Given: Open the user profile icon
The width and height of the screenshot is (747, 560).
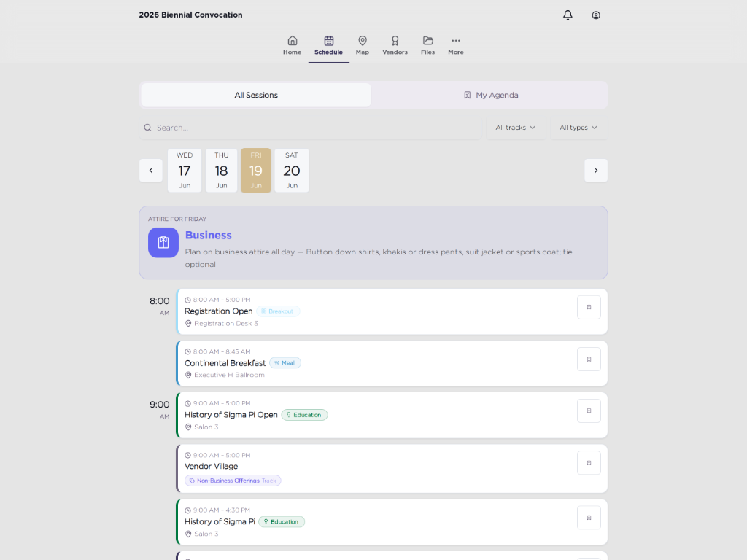Looking at the screenshot, I should [595, 15].
